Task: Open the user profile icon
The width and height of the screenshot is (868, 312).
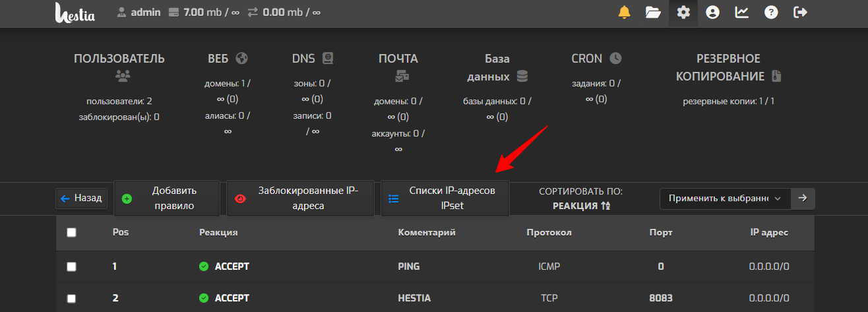Action: point(712,13)
